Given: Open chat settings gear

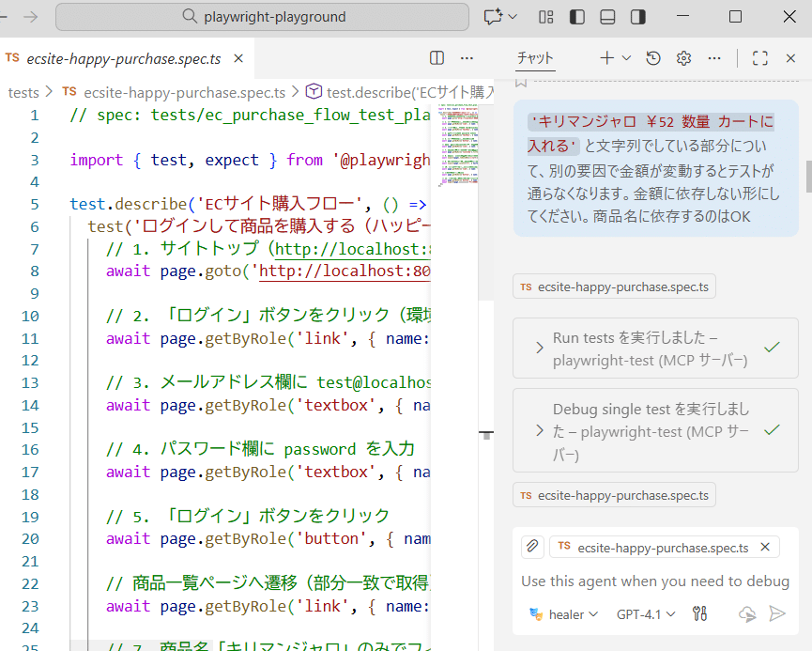Looking at the screenshot, I should coord(683,58).
